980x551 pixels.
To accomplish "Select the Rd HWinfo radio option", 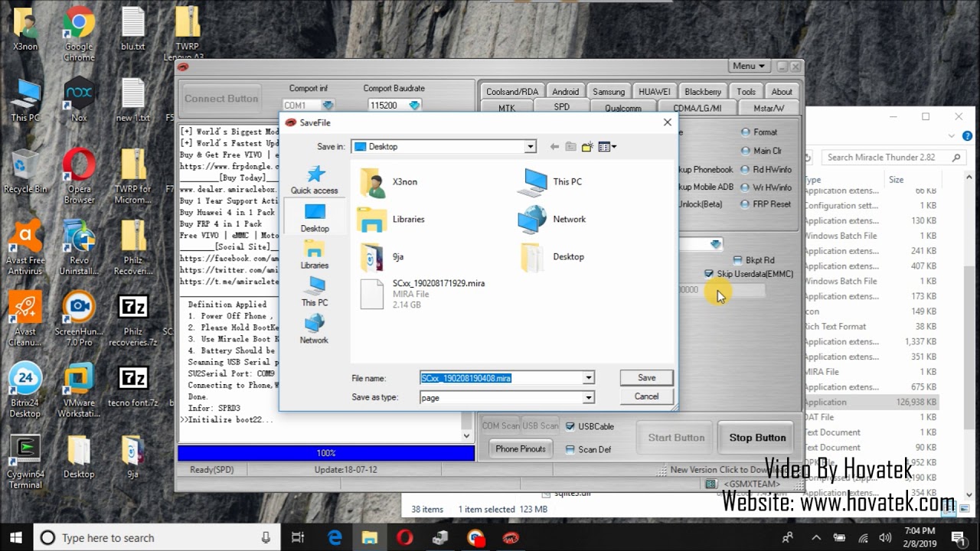I will click(x=766, y=170).
